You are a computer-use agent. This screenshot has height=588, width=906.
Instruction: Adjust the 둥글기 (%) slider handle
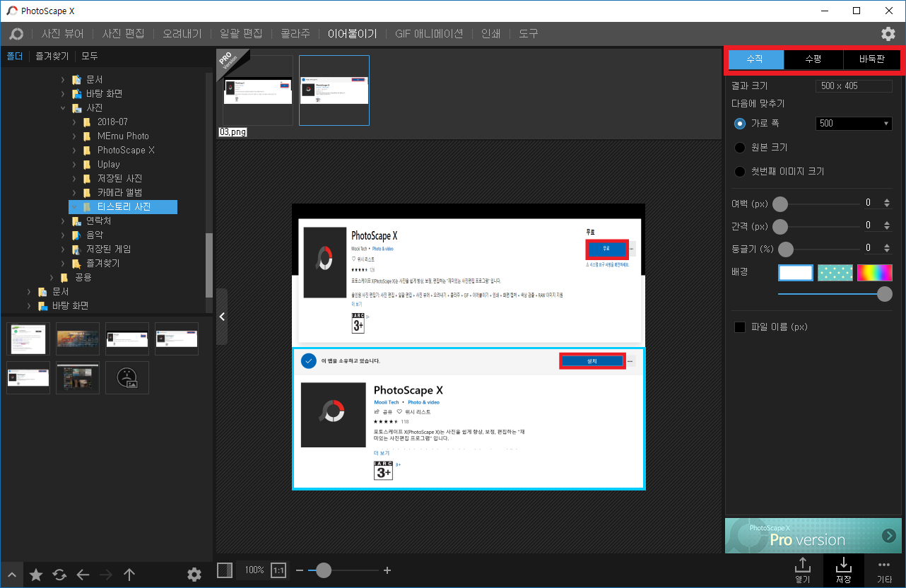point(785,249)
